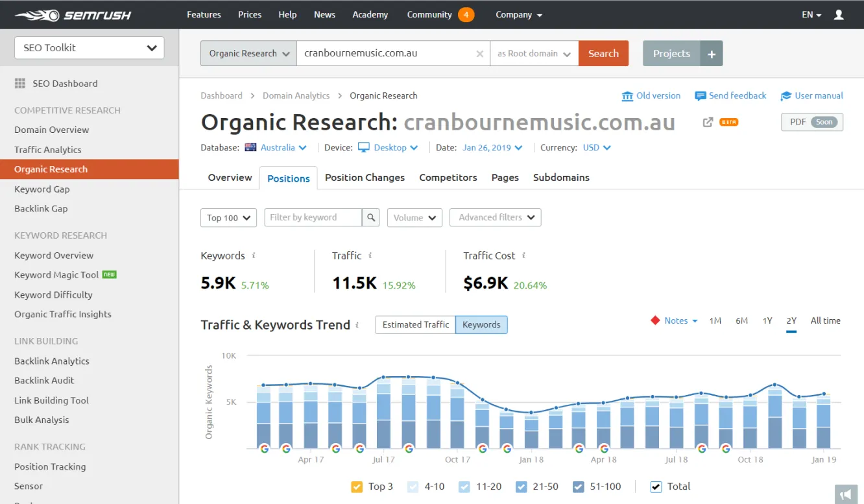Clear the domain search field with X

point(480,54)
